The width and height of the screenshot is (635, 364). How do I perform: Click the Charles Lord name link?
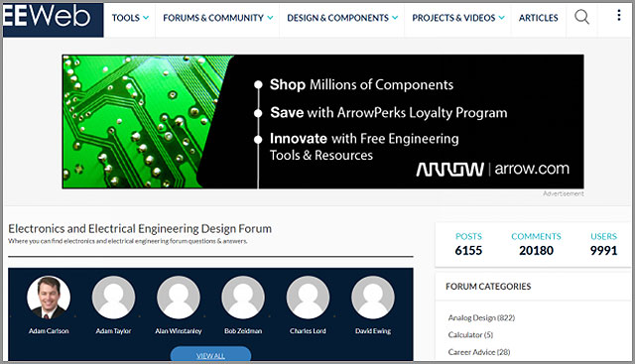pyautogui.click(x=308, y=331)
